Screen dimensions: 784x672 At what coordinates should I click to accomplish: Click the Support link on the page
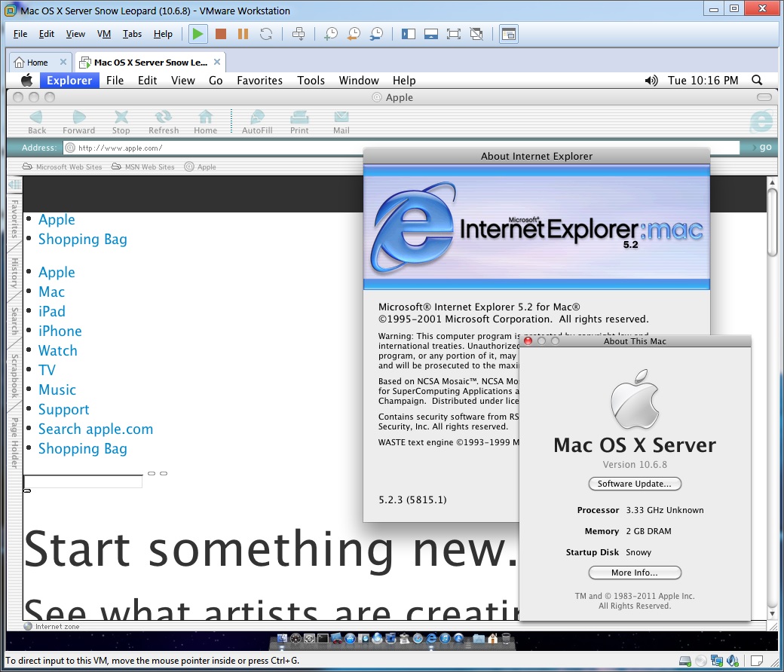coord(63,409)
